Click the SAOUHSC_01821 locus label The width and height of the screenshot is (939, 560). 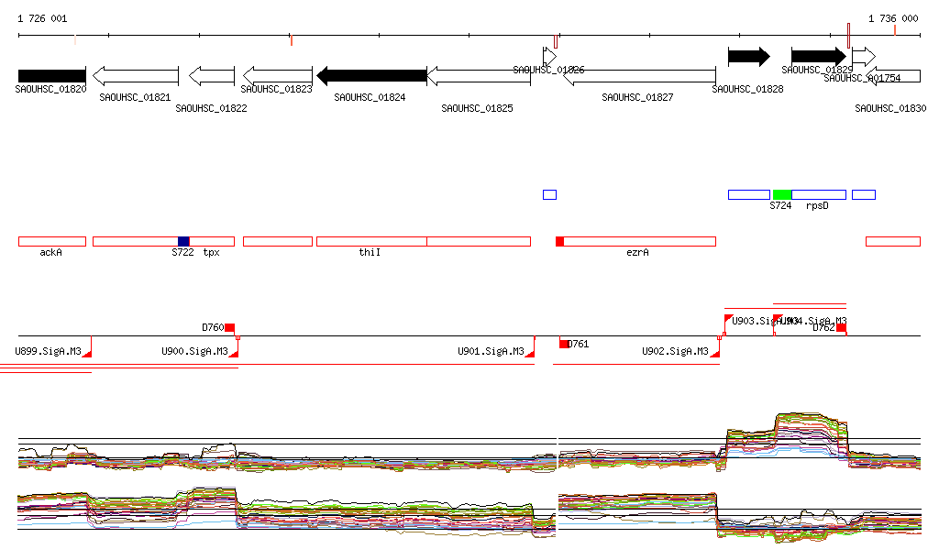click(135, 97)
